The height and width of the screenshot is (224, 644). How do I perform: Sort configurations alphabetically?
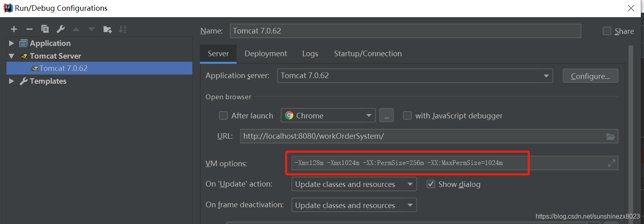coord(123,29)
